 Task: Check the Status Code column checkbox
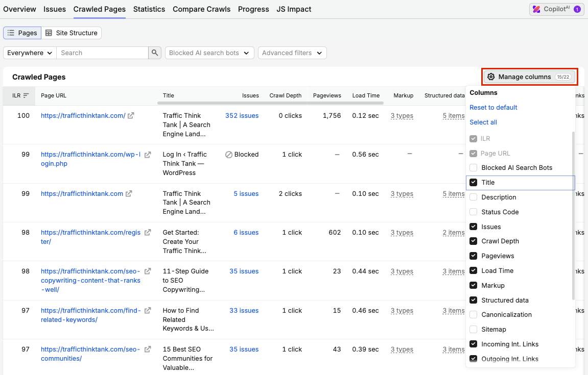click(473, 212)
